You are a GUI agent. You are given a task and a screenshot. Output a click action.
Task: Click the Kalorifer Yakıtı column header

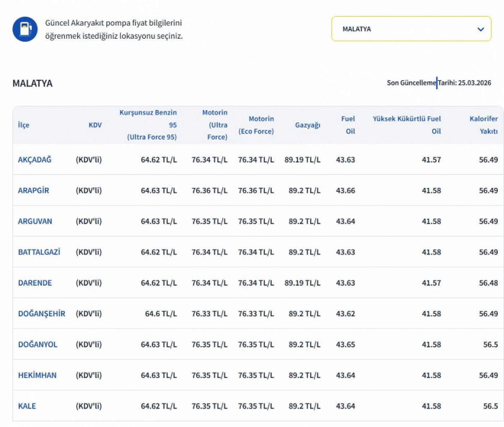(484, 125)
